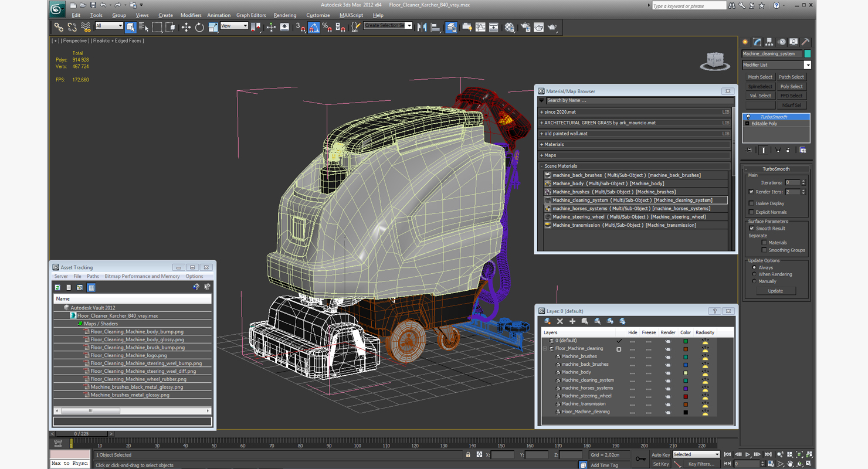Click machine_horses_systems layer color swatch
This screenshot has height=469, width=868.
coord(686,388)
